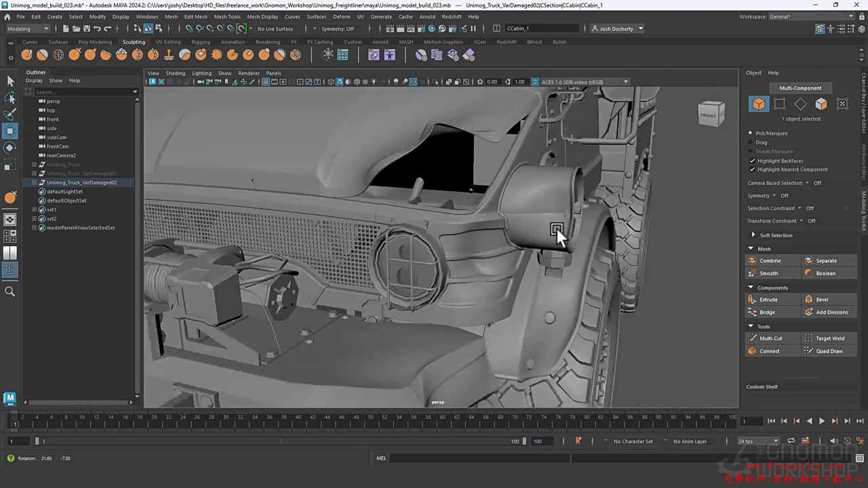Expand the Soft Selection section

pyautogui.click(x=753, y=235)
